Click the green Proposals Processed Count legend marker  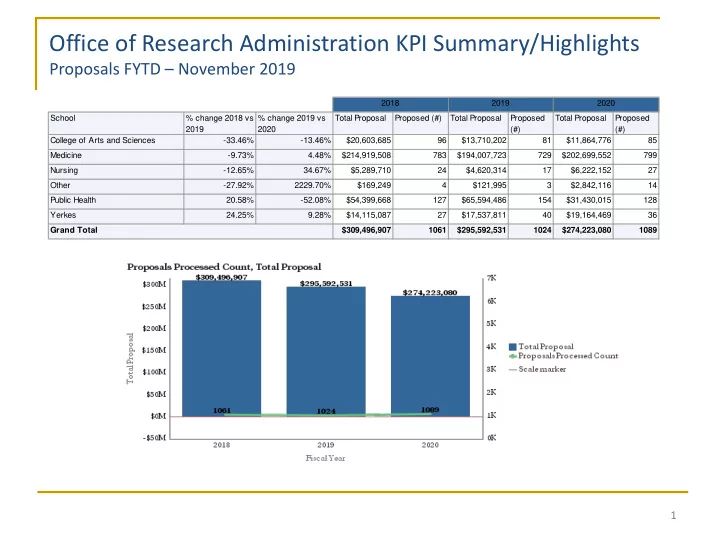point(513,356)
